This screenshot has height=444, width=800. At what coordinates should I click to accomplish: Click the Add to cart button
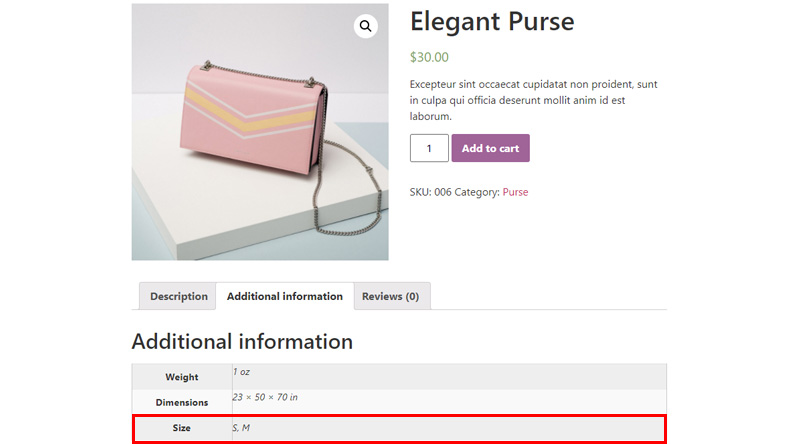point(490,148)
